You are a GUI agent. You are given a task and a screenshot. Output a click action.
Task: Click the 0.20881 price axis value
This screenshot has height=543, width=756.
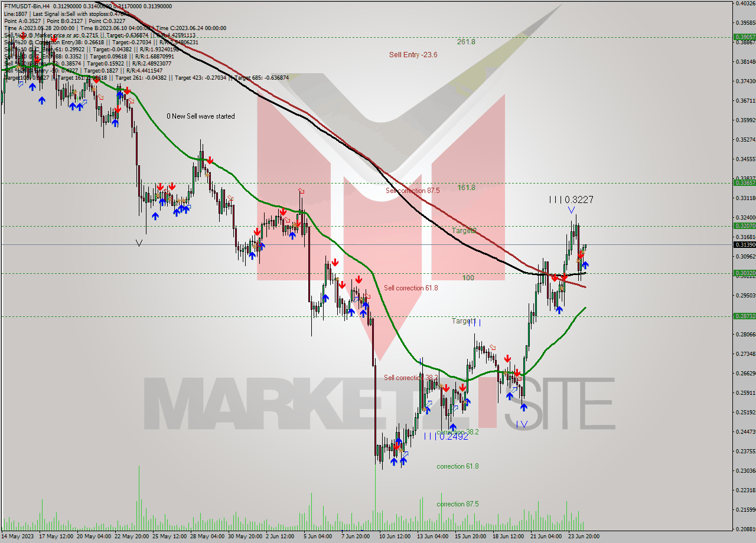[745, 529]
